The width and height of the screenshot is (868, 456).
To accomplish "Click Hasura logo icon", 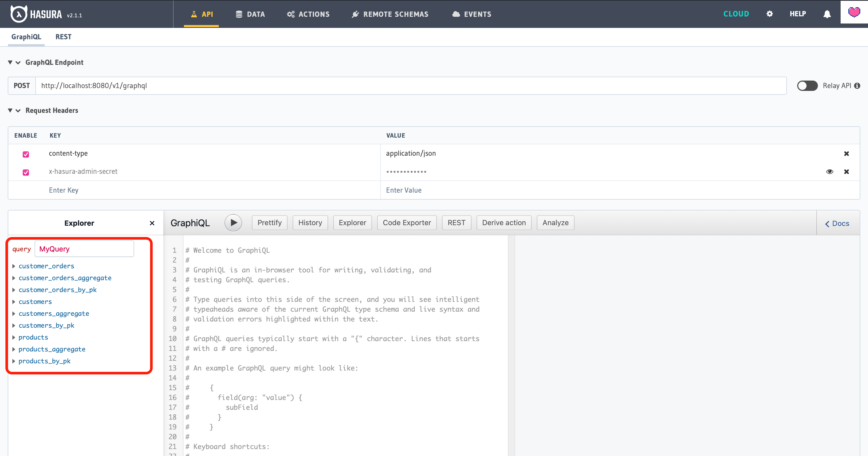I will pyautogui.click(x=19, y=14).
